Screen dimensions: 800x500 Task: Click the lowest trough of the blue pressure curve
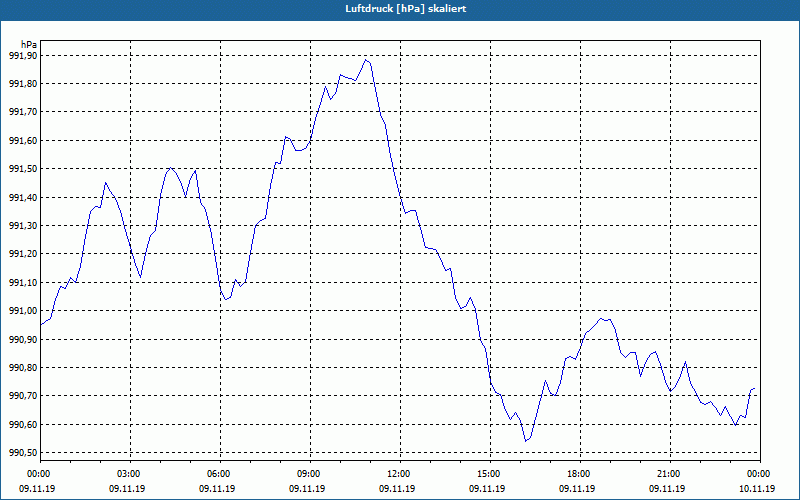click(526, 441)
